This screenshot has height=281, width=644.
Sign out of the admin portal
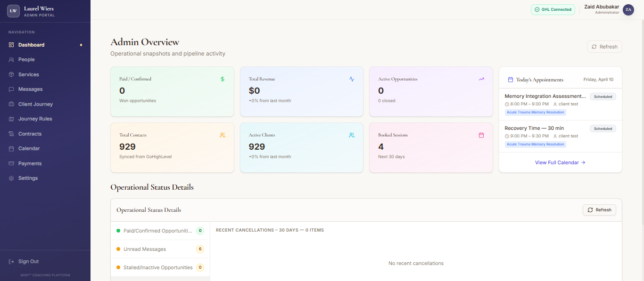coord(28,261)
